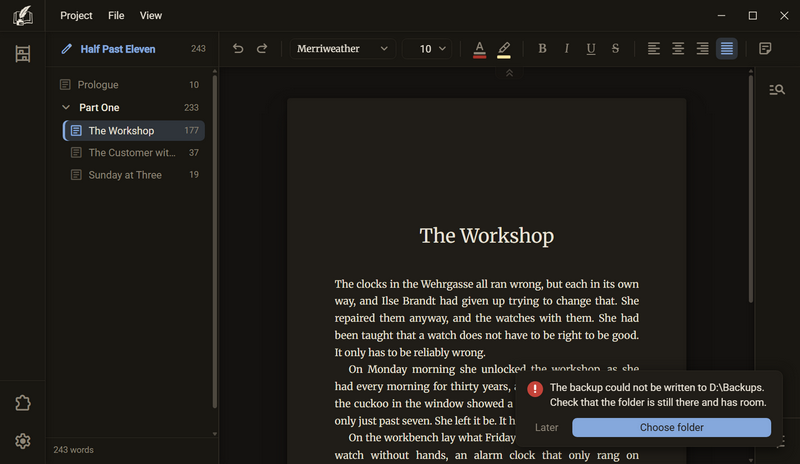
Task: Align text right
Action: 703,48
